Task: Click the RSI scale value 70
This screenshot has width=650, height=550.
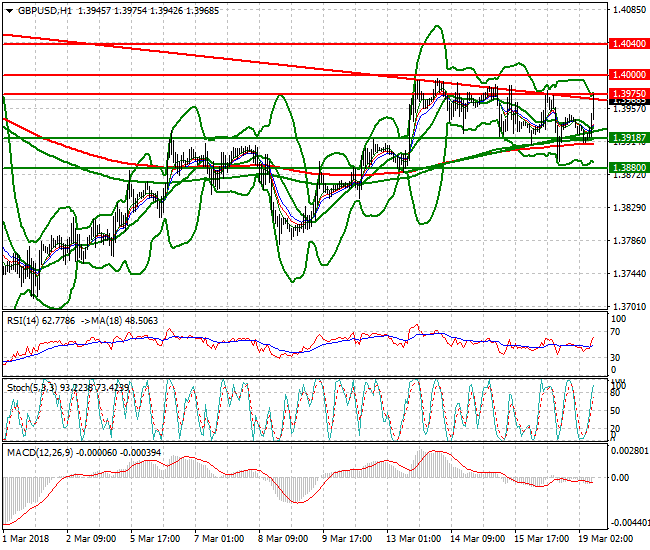Action: pos(616,332)
